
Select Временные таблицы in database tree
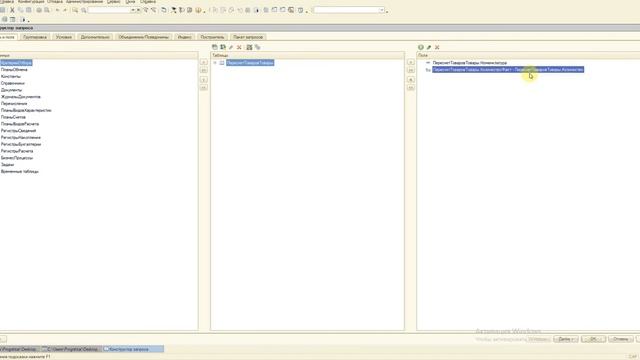point(20,171)
